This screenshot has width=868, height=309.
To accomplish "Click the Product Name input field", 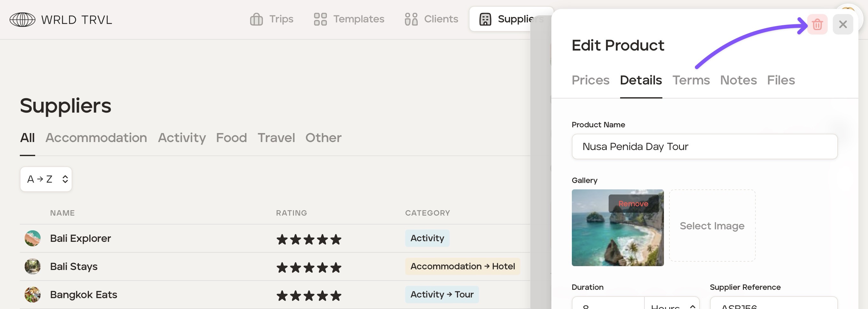I will [x=704, y=147].
